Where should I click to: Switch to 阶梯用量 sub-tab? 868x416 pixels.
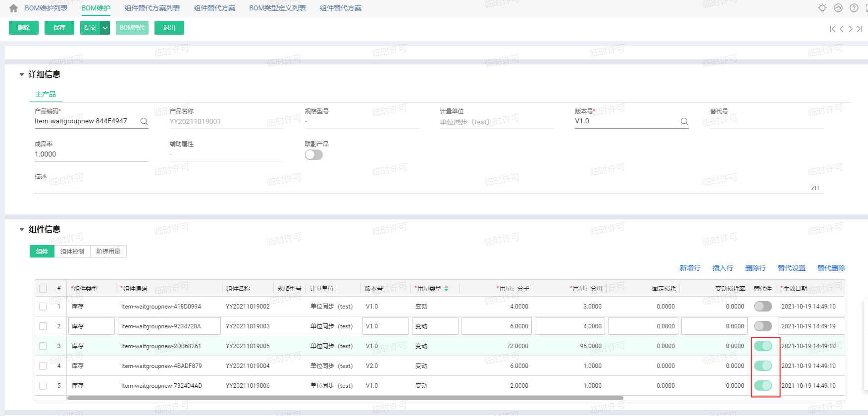coord(108,252)
